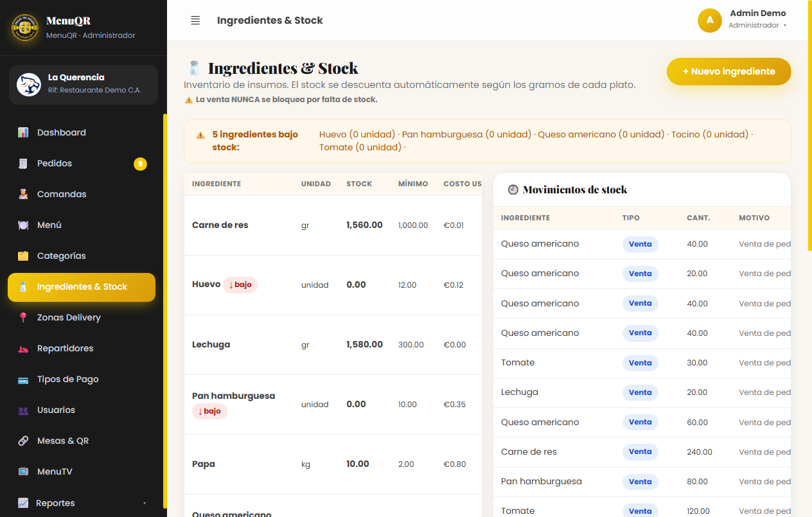Go to Pedidos in the sidebar
This screenshot has height=517, width=812.
(82, 163)
